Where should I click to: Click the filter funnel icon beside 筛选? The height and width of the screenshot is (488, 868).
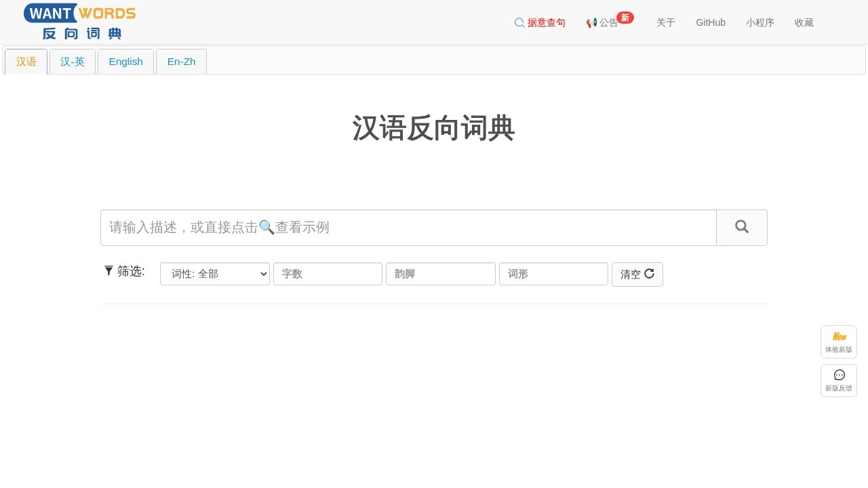[x=109, y=270]
